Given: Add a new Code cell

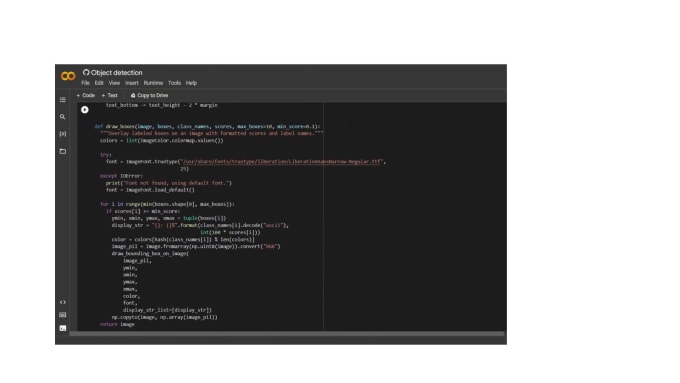Looking at the screenshot, I should tap(85, 95).
